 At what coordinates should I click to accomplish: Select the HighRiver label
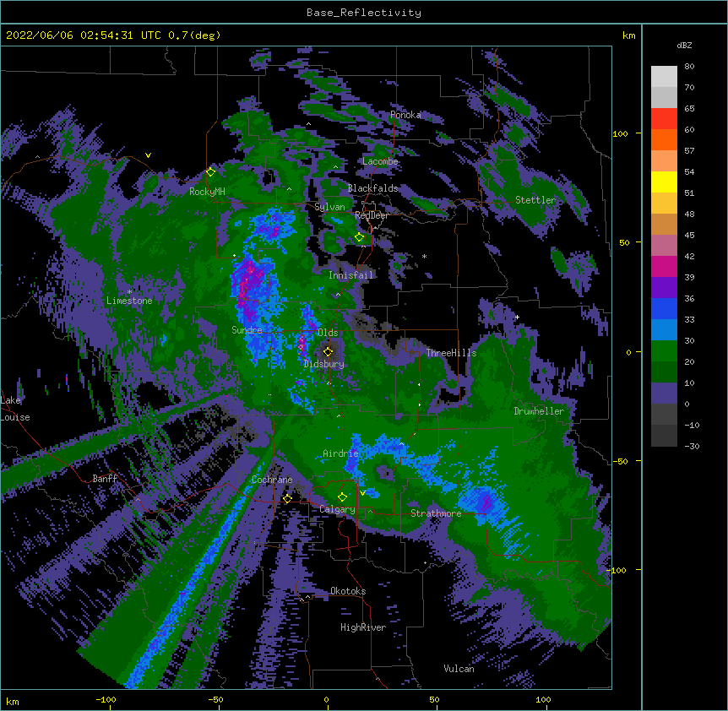click(363, 627)
